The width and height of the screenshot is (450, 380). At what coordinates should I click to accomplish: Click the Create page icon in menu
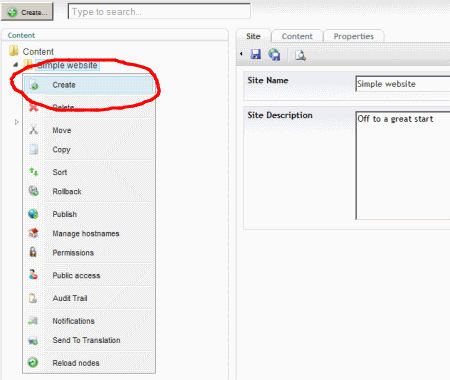33,85
